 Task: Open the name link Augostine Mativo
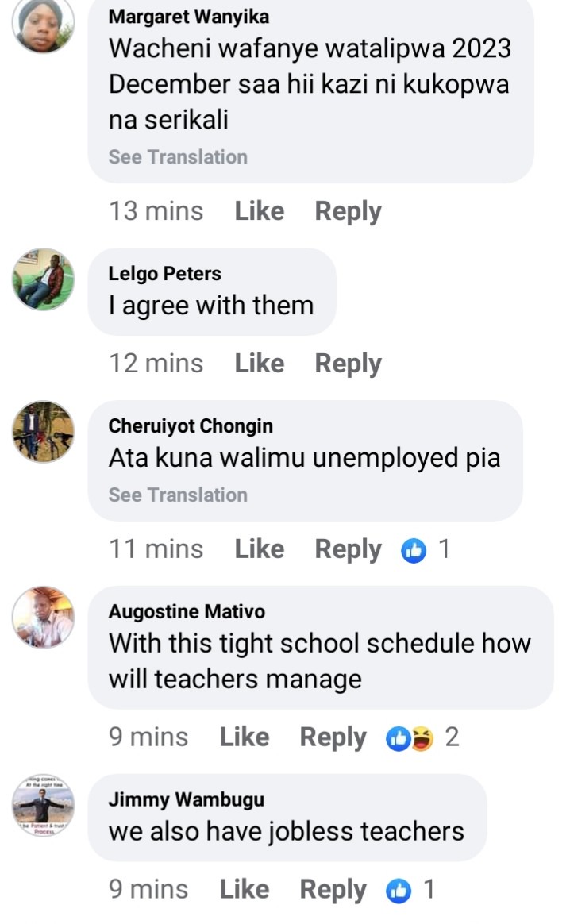pos(187,612)
